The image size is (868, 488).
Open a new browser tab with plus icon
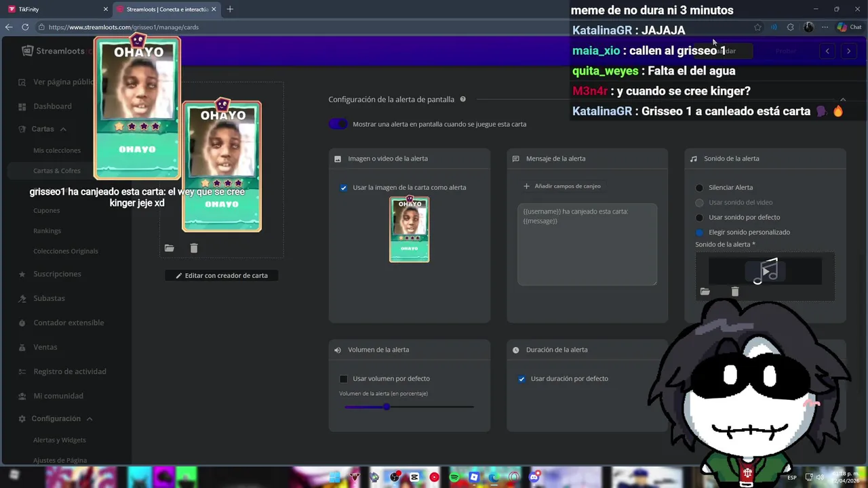point(230,9)
